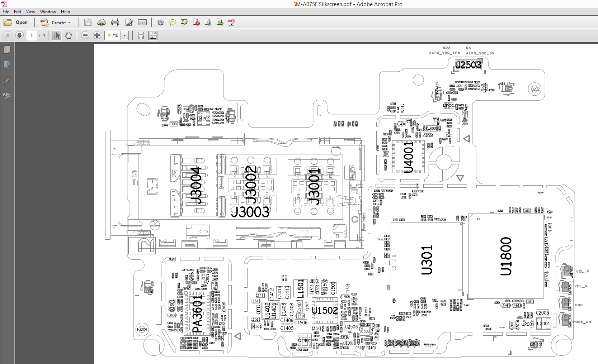Click the Print file icon
Viewport: 598px width, 364px height.
(115, 23)
